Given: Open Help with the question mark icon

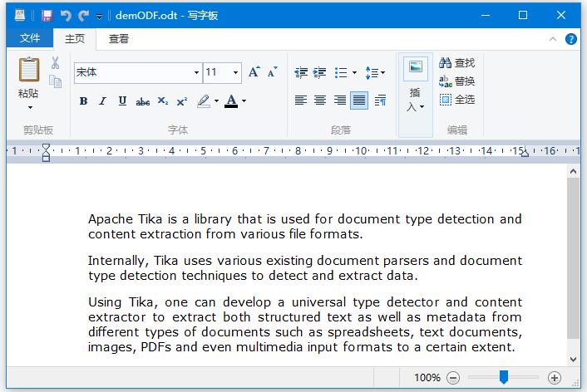Looking at the screenshot, I should 571,39.
